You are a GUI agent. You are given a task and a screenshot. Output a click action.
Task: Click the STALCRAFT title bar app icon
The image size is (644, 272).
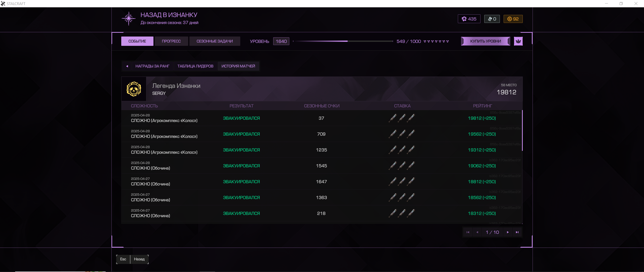(x=3, y=4)
